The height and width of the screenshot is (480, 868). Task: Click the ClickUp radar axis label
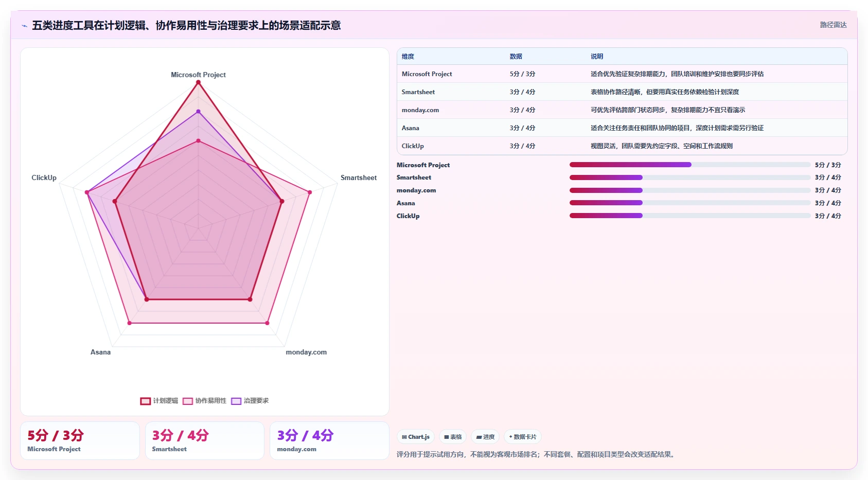(44, 177)
